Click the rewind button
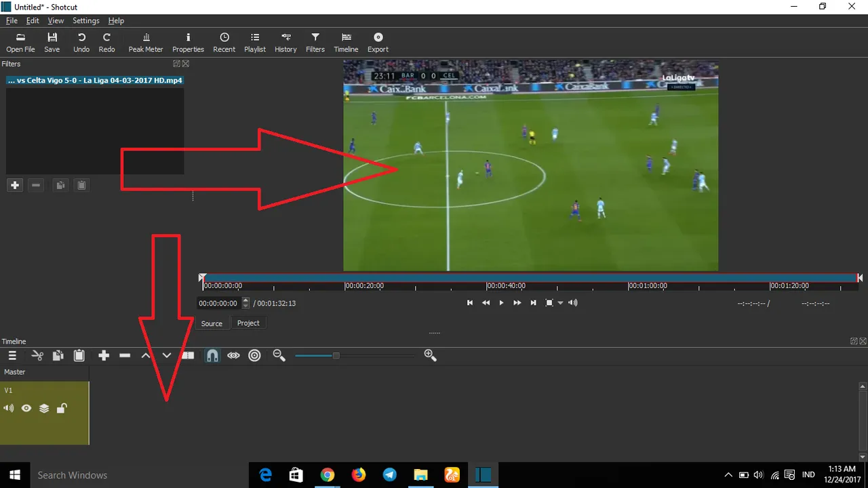This screenshot has height=488, width=868. (486, 303)
